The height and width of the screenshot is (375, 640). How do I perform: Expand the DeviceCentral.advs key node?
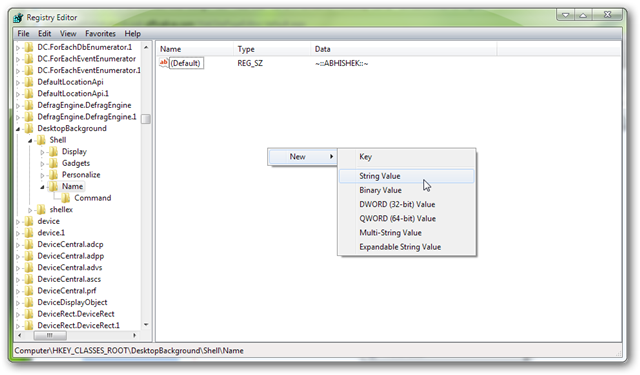(18, 268)
